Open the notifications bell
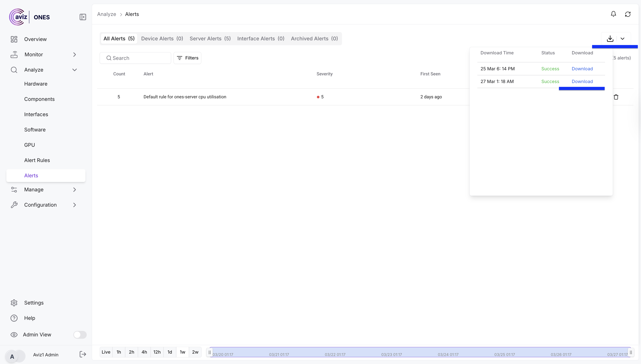 pyautogui.click(x=613, y=14)
